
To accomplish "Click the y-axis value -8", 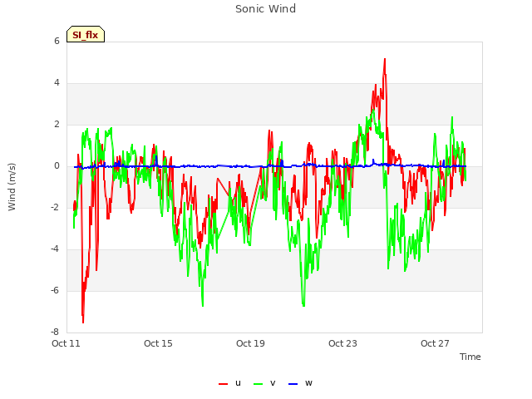I will 55,332.
